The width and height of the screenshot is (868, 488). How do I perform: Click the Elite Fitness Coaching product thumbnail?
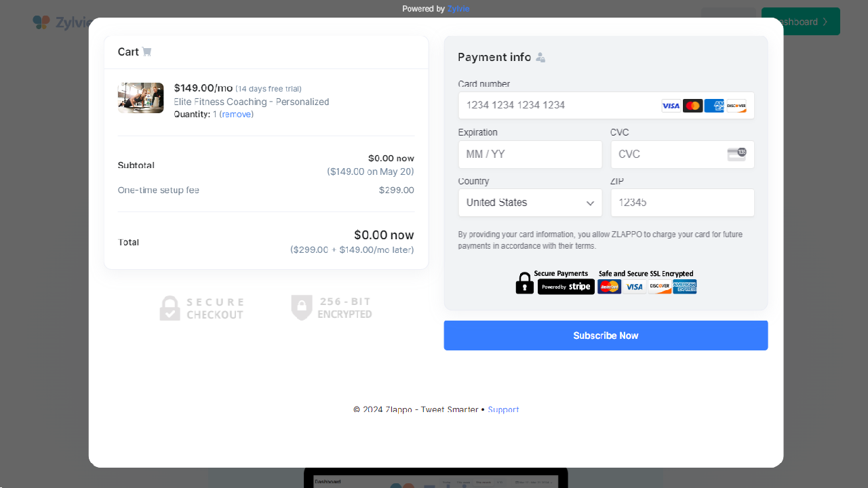point(140,98)
